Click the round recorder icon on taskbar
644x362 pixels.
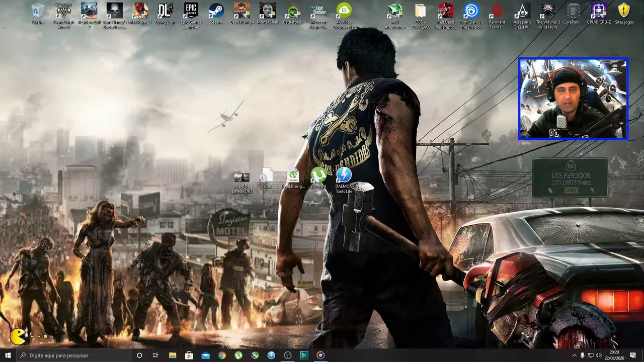pos(320,355)
